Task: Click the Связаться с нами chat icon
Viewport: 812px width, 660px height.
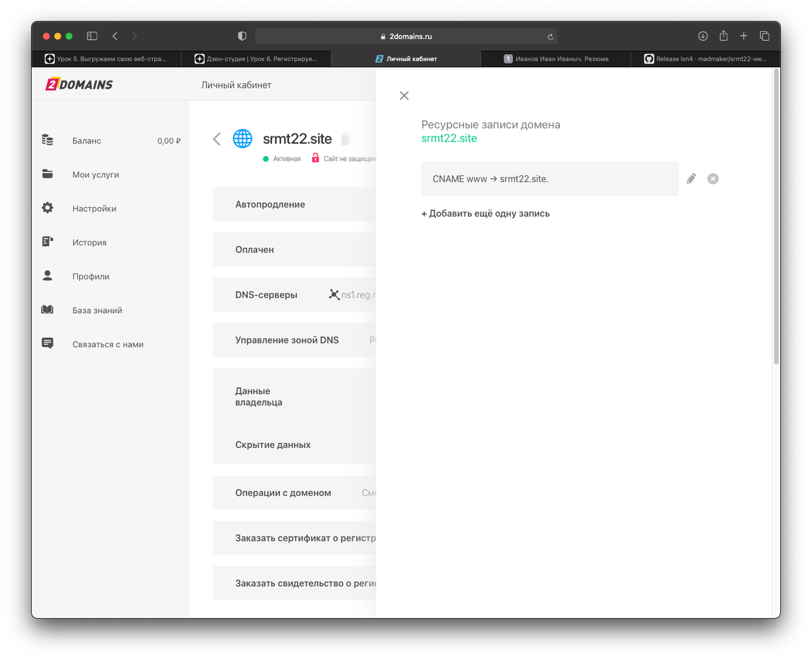Action: tap(47, 344)
